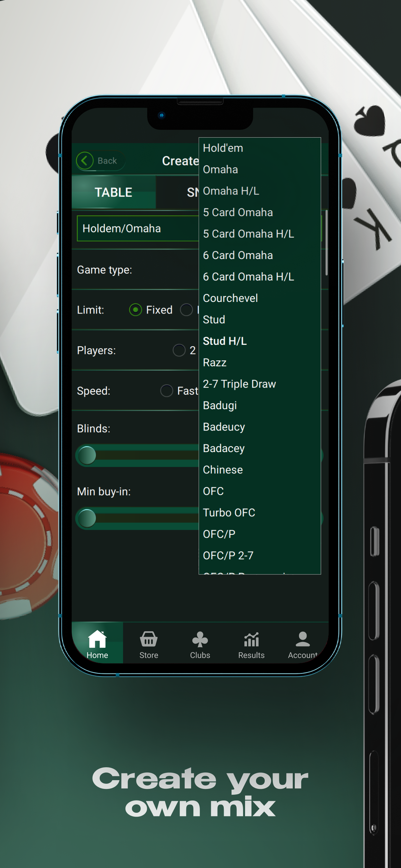This screenshot has height=868, width=401.
Task: Choose Hold'em from the game list
Action: click(260, 148)
